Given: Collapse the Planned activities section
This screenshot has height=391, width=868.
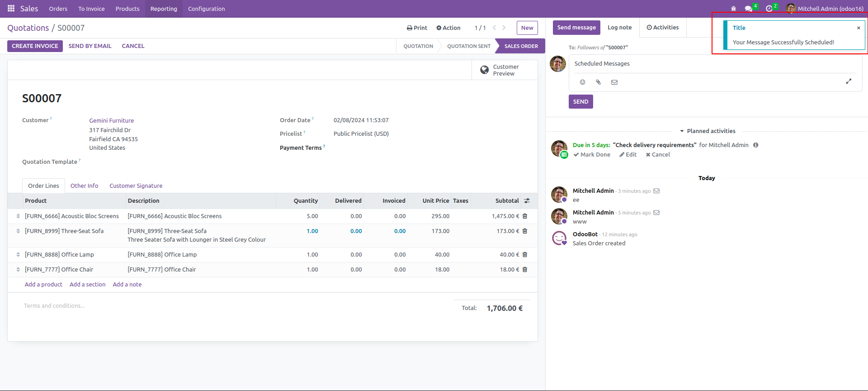Looking at the screenshot, I should (708, 131).
